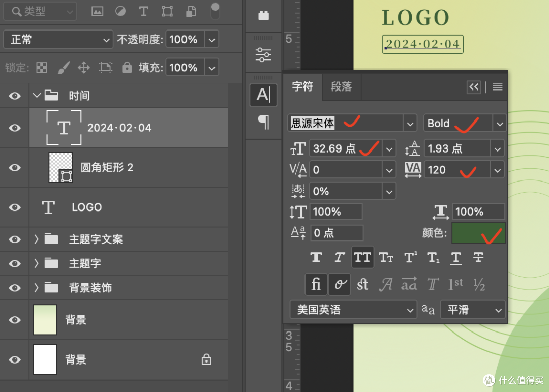Collapse the 时间 layer group
Viewport: 549px width, 392px height.
[37, 95]
